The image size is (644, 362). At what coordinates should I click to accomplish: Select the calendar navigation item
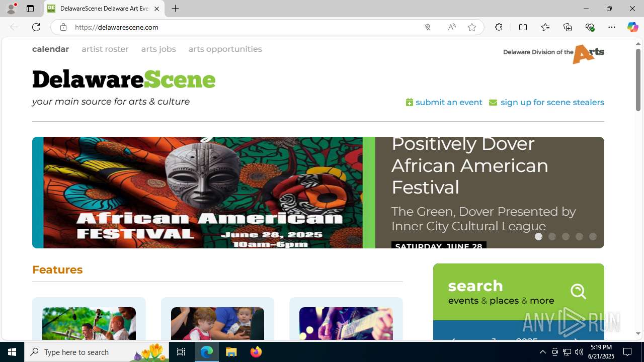tap(50, 49)
